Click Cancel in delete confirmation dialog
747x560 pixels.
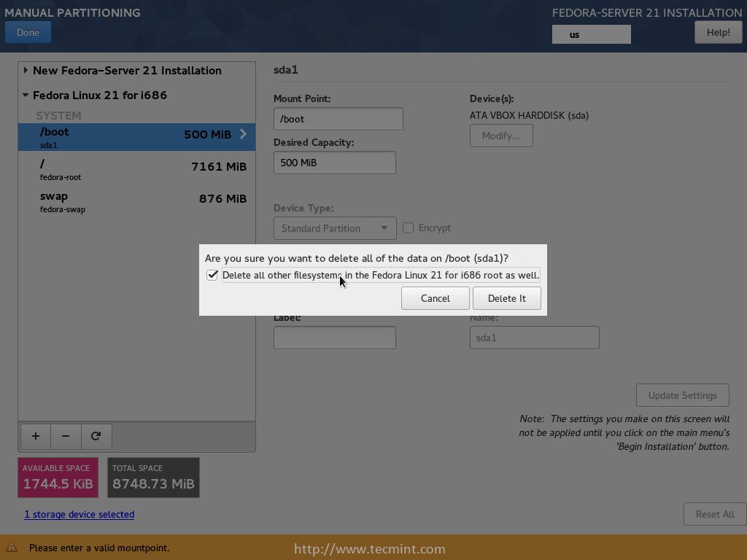point(436,298)
